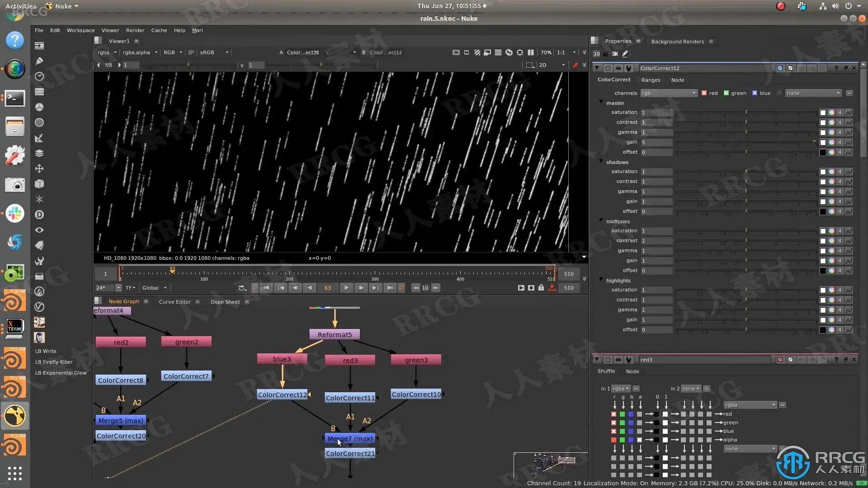This screenshot has width=868, height=488.
Task: Open the curve editor icon for master gain
Action: click(849, 142)
